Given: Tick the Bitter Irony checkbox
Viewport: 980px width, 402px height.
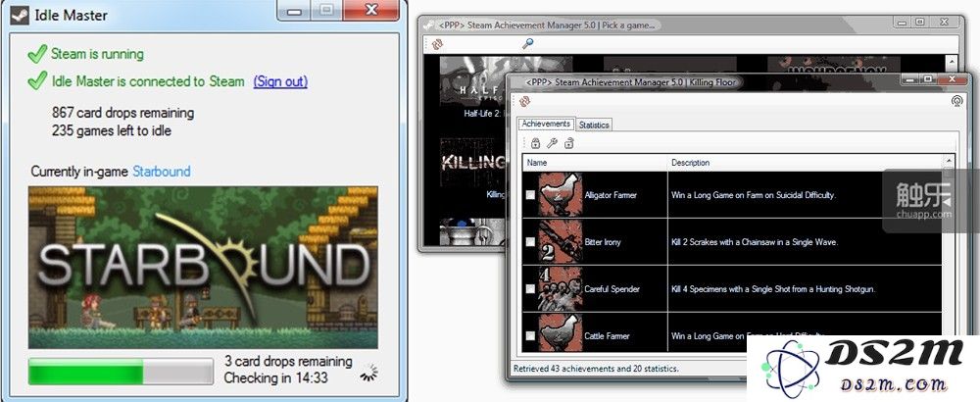Looking at the screenshot, I should (x=530, y=242).
